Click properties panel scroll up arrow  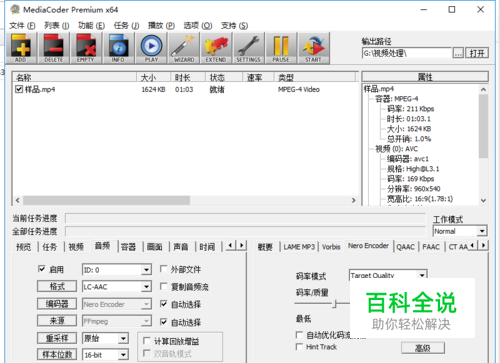coord(483,89)
